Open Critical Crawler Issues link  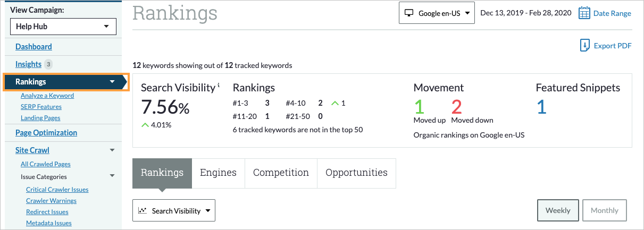tap(57, 189)
